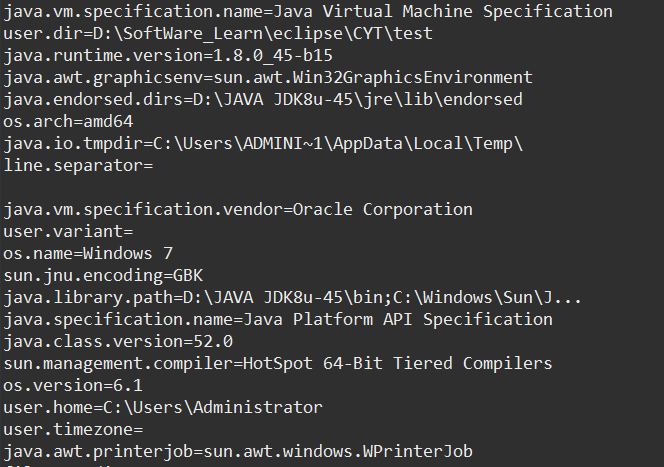Click the java.io.tmpdir Temp path line
This screenshot has height=467, width=664.
[x=263, y=144]
